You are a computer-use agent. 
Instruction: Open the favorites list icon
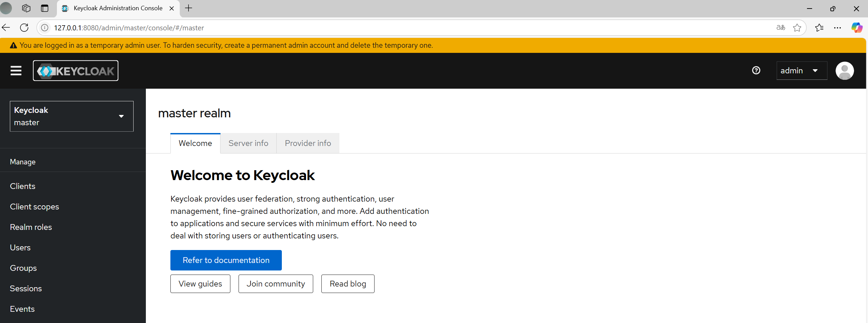[819, 28]
